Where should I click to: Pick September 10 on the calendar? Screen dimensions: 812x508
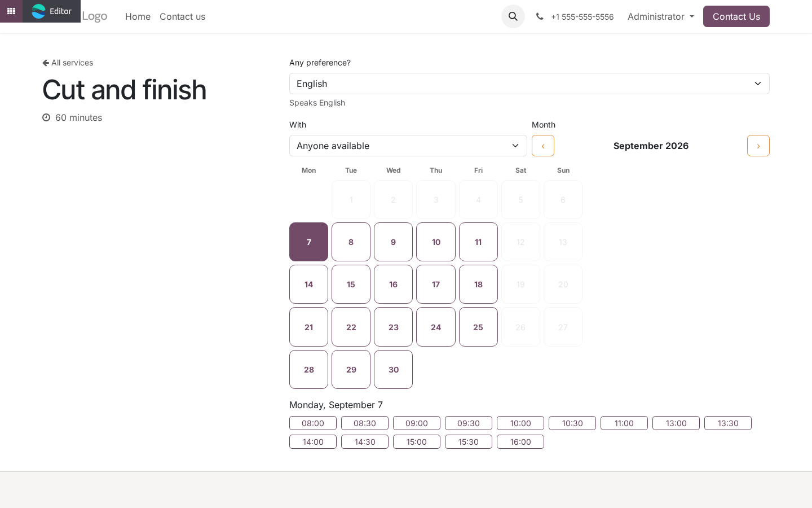[436, 242]
